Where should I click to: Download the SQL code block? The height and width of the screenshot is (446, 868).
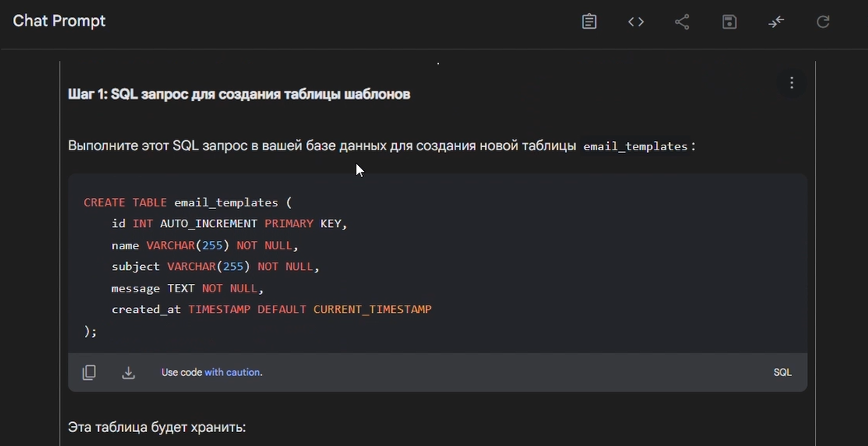pyautogui.click(x=129, y=372)
